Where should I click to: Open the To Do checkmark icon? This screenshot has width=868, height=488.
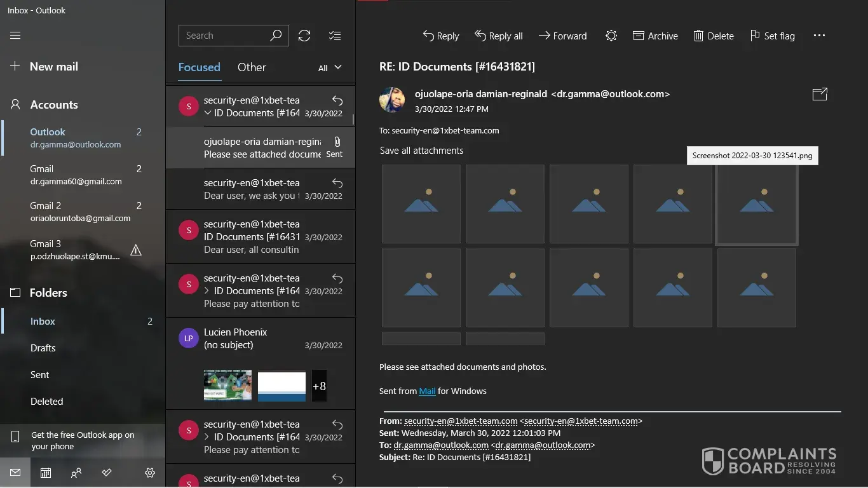click(x=107, y=473)
